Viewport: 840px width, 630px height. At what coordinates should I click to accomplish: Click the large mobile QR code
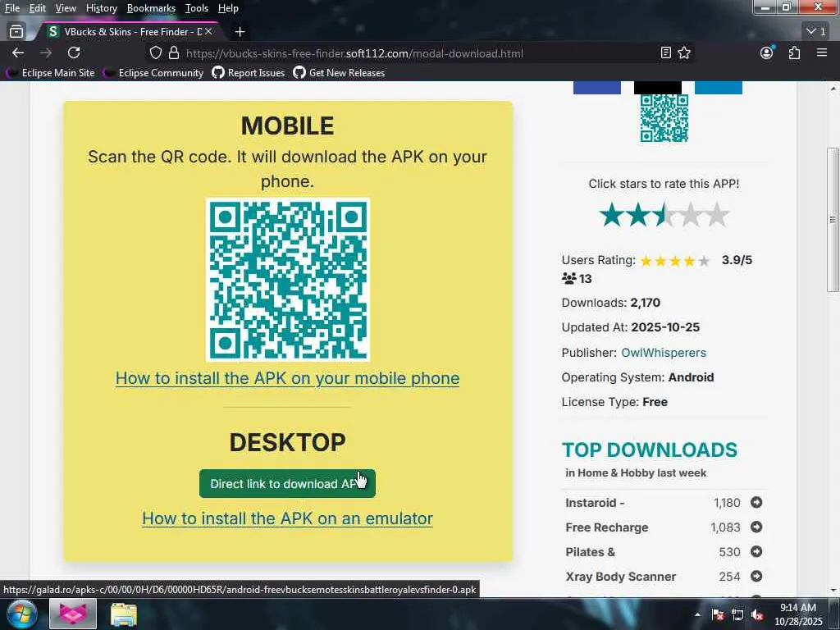click(x=288, y=280)
